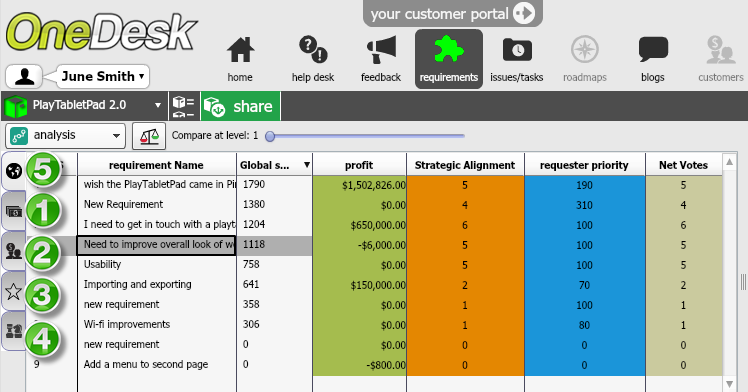Select the New Requirement row name
The height and width of the screenshot is (392, 748).
coord(124,204)
